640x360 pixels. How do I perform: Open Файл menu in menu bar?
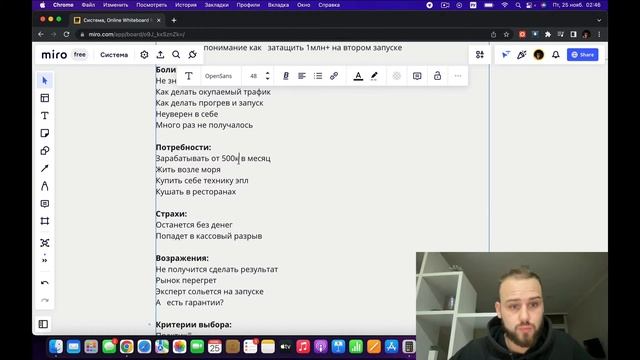(x=88, y=5)
